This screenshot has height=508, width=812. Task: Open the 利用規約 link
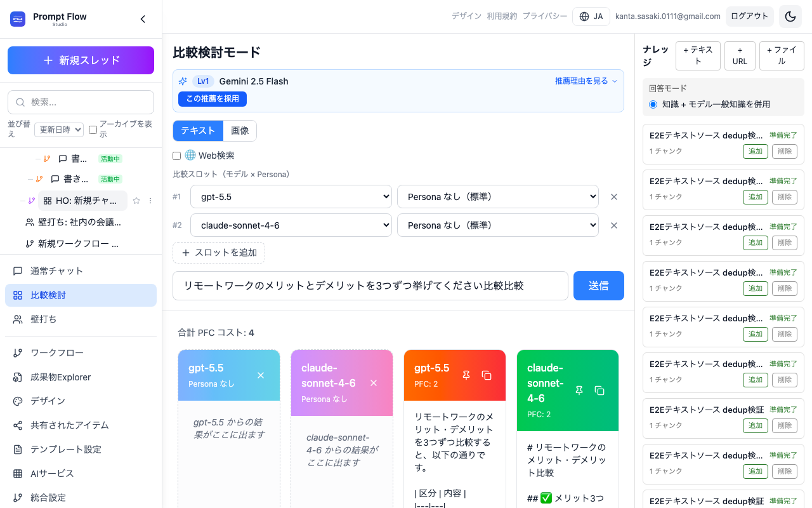[x=502, y=17]
